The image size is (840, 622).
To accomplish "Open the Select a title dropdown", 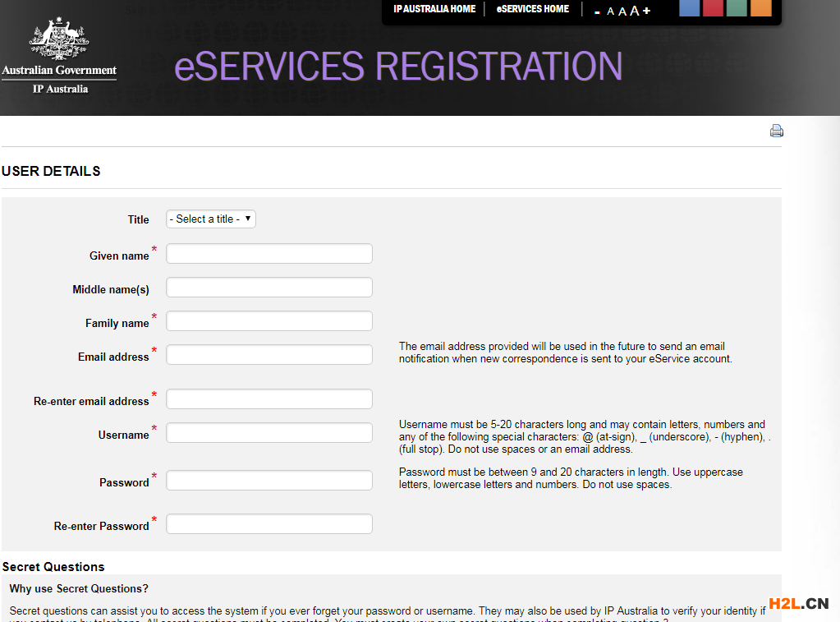I will (211, 219).
